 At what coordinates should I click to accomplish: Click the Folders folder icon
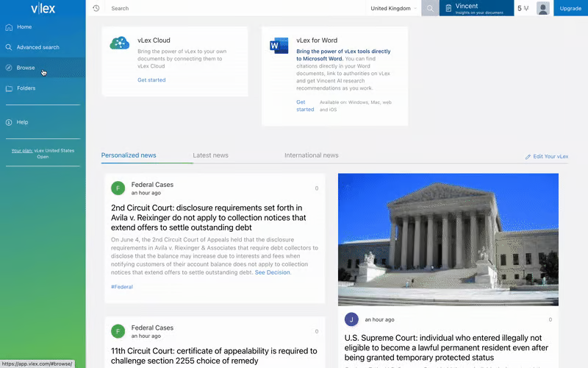[x=9, y=88]
